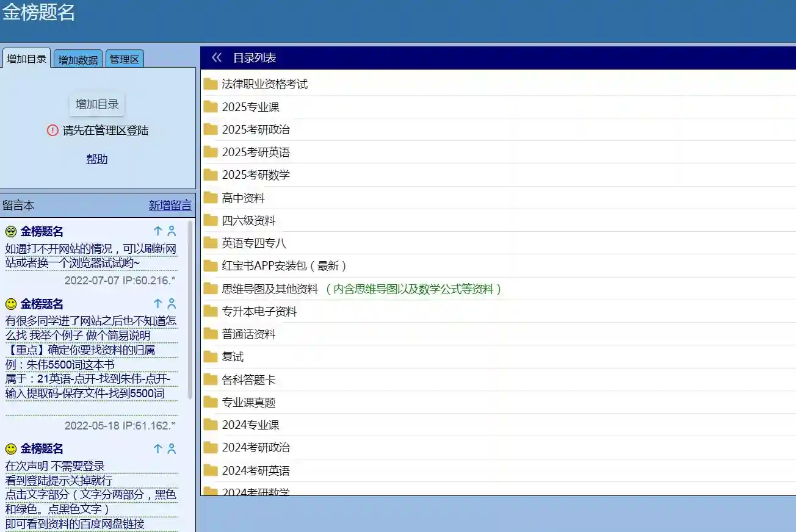Open the 专升本电子资料 folder
This screenshot has height=532, width=796.
pos(259,311)
